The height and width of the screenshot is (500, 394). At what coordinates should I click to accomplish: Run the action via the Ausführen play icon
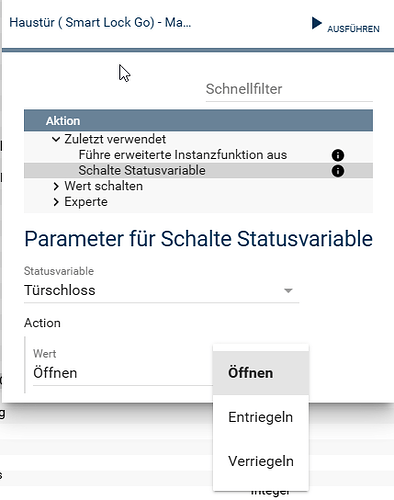click(x=316, y=23)
